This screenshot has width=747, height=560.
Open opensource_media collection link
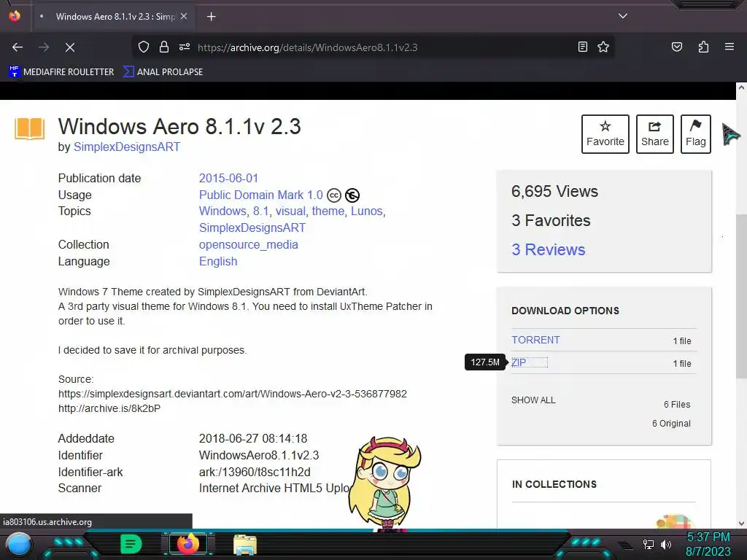[x=248, y=244]
